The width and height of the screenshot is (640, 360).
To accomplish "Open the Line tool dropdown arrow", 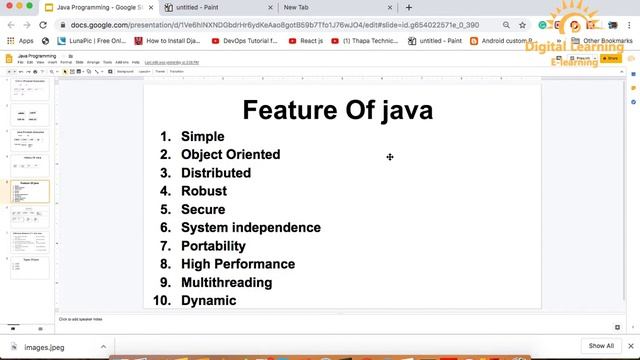I will [x=102, y=72].
